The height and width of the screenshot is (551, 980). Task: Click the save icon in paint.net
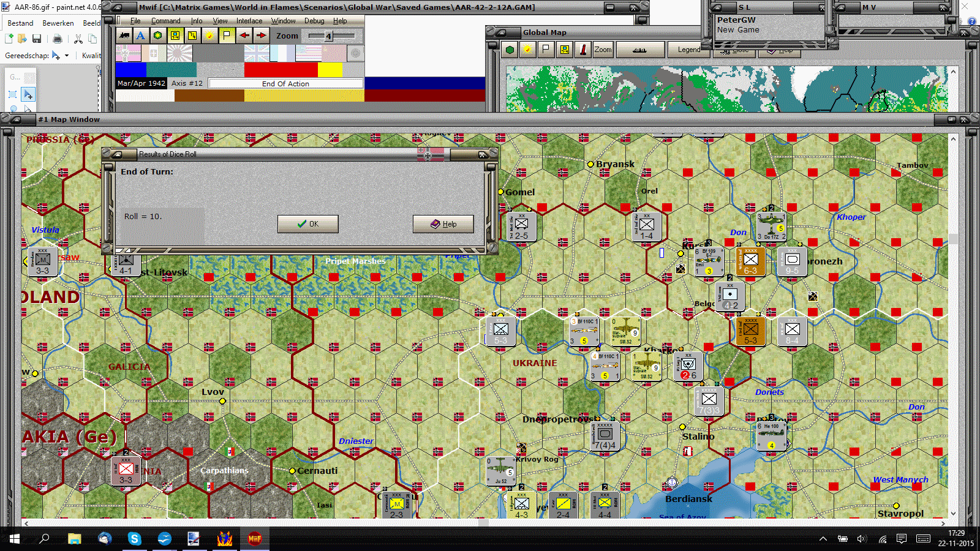tap(37, 39)
